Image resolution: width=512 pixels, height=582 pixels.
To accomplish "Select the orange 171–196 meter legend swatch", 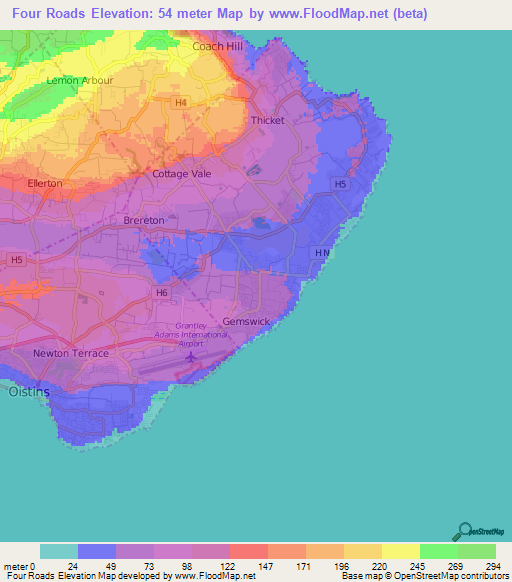I will click(325, 551).
